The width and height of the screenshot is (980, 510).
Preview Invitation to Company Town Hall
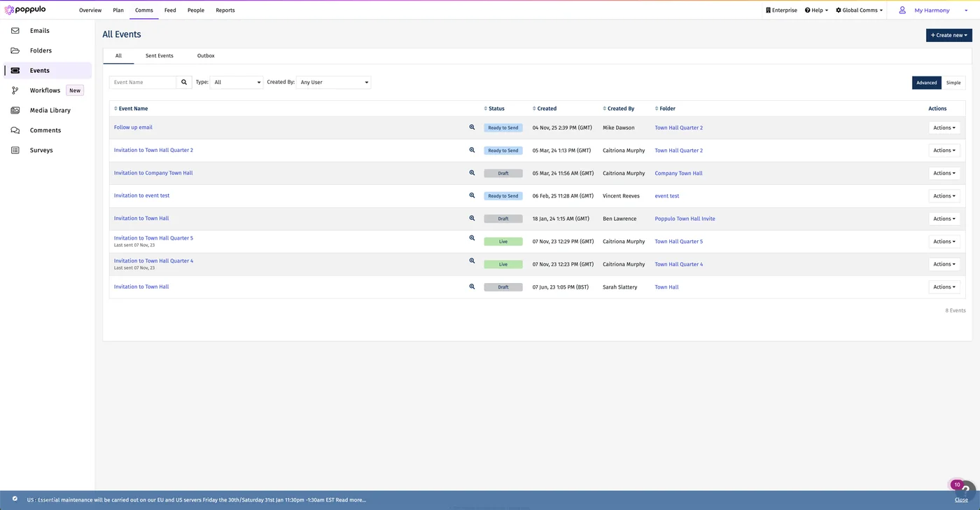coord(472,173)
